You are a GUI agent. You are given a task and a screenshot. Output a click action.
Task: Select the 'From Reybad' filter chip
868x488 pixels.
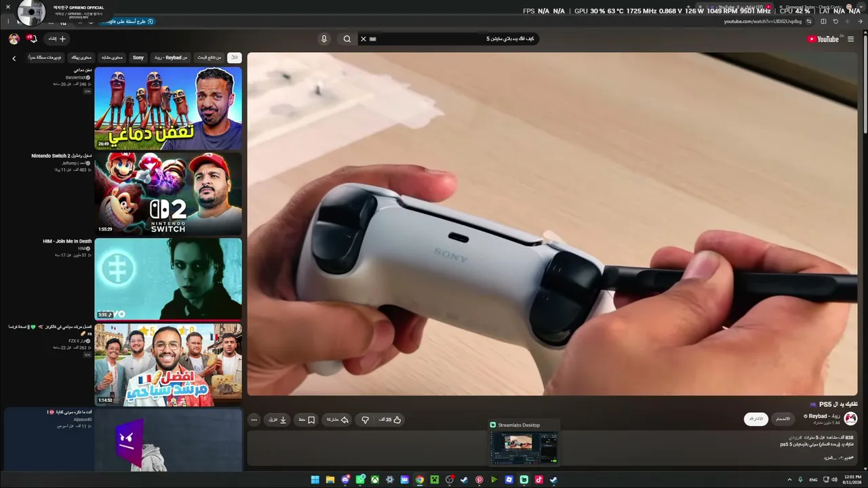pos(170,58)
